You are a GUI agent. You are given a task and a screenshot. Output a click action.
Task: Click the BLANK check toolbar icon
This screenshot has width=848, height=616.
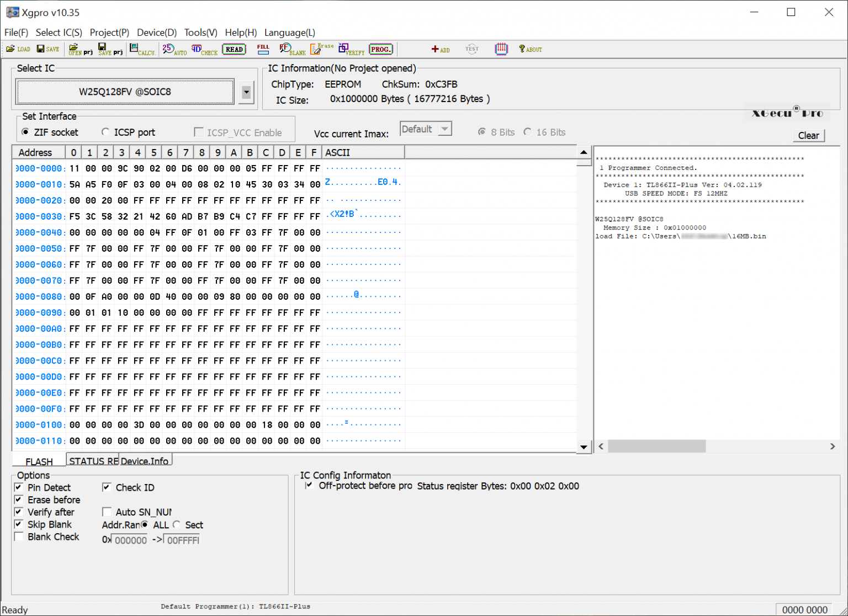point(293,49)
